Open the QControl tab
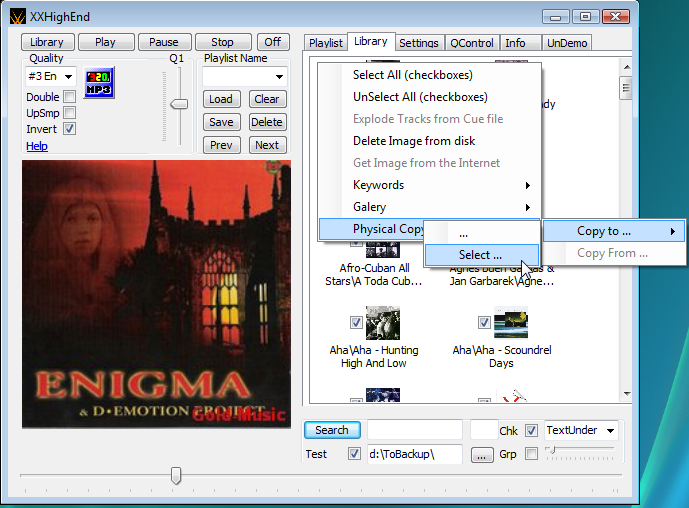 coord(472,43)
